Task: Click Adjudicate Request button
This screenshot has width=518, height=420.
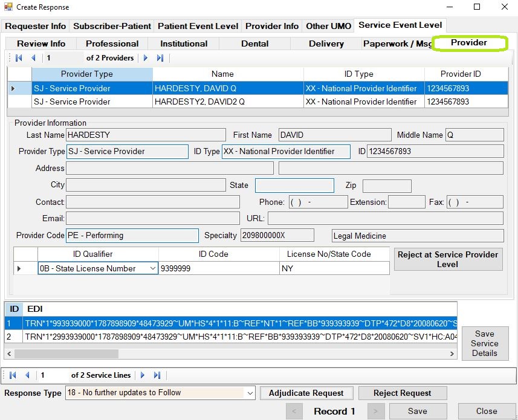Action: pyautogui.click(x=306, y=393)
